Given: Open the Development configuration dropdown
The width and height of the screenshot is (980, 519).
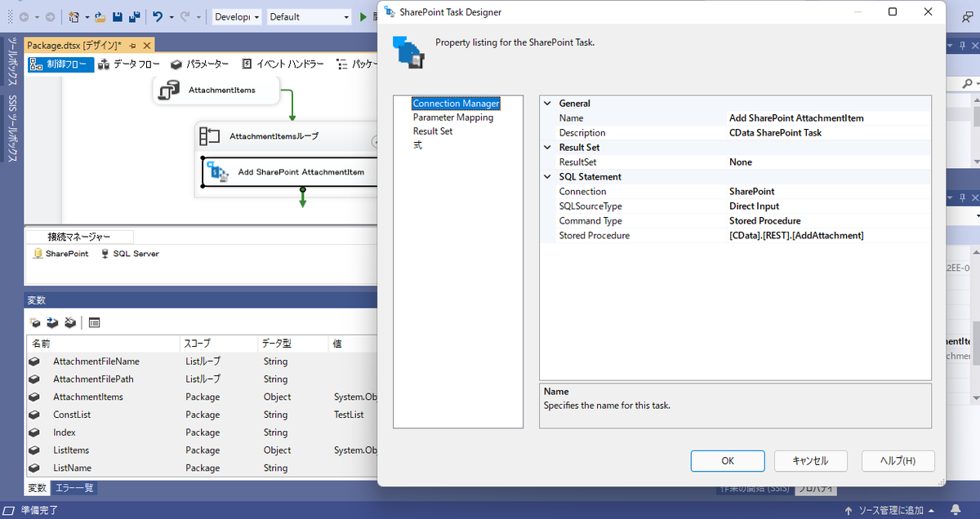Looking at the screenshot, I should click(x=237, y=16).
